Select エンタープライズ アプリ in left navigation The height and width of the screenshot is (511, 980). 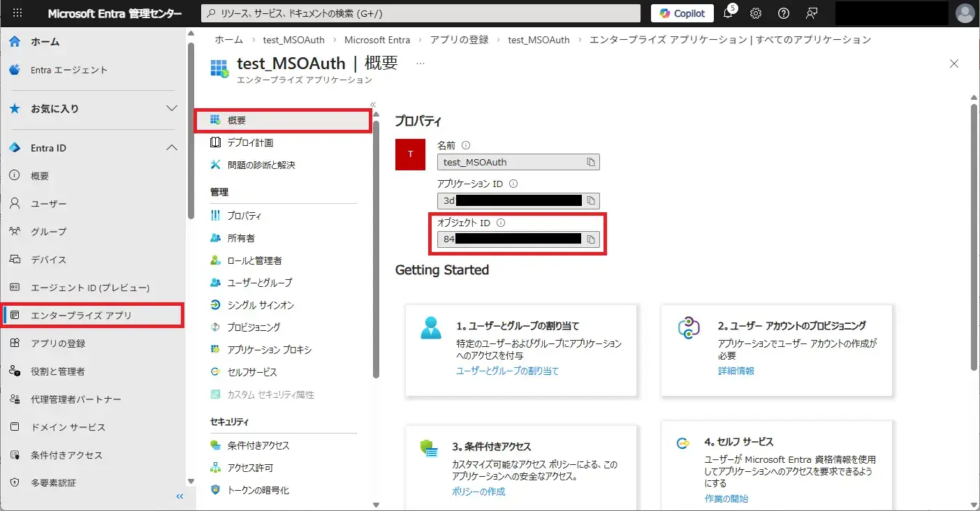pyautogui.click(x=81, y=316)
